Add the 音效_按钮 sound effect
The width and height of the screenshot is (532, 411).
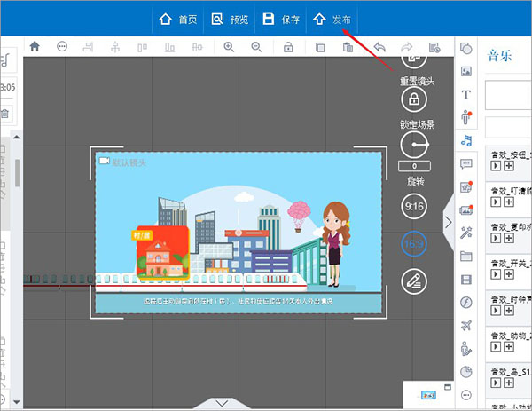coord(509,166)
